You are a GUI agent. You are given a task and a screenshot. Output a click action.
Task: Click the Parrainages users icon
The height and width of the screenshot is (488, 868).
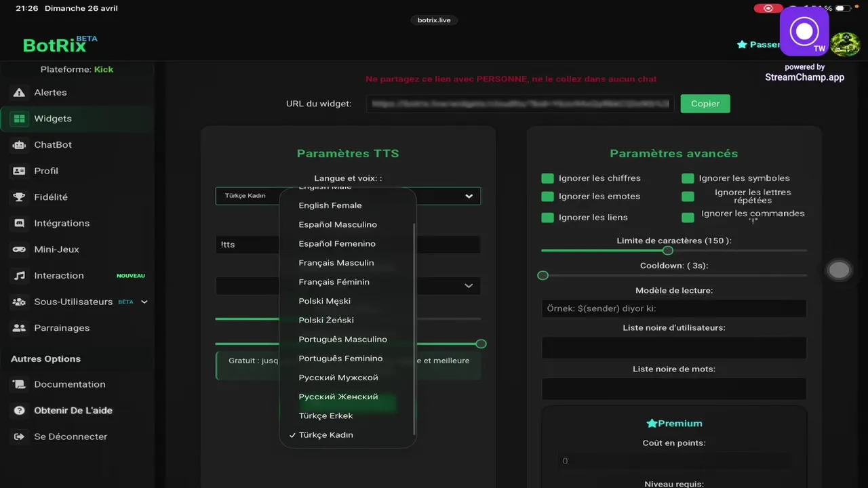coord(20,328)
